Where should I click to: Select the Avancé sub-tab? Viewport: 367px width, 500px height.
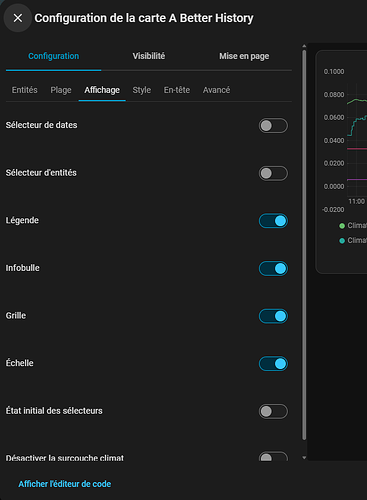pyautogui.click(x=216, y=90)
